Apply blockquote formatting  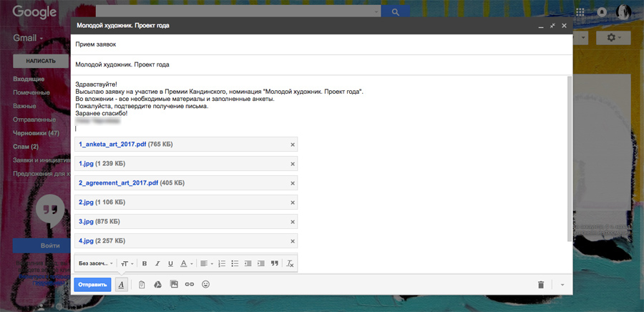tap(274, 263)
